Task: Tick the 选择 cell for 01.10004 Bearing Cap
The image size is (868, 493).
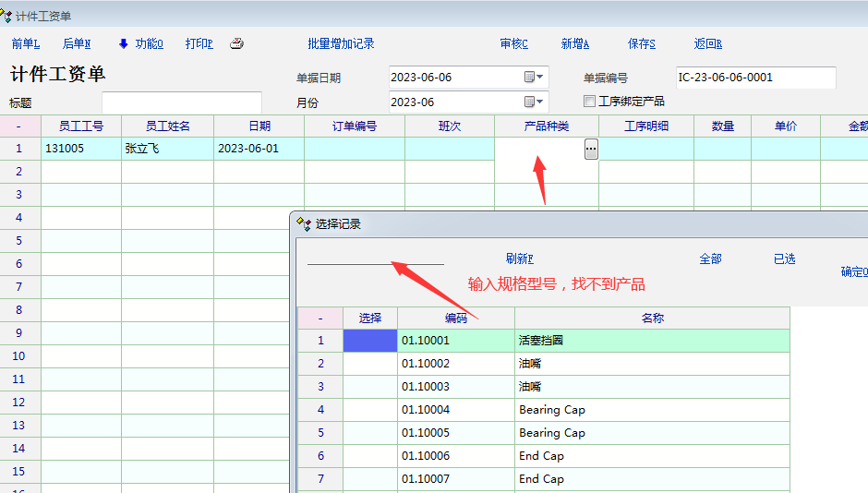Action: [x=370, y=410]
